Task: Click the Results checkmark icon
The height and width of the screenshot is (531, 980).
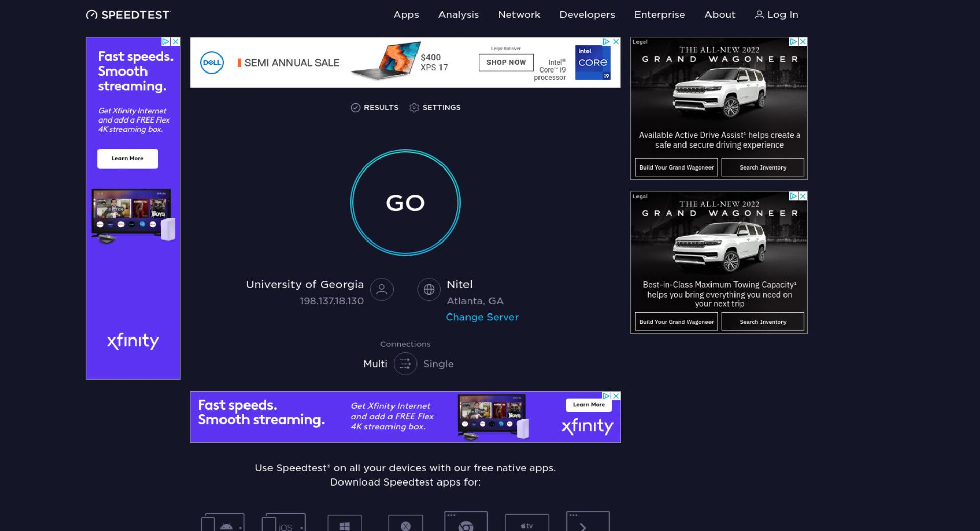Action: click(355, 107)
